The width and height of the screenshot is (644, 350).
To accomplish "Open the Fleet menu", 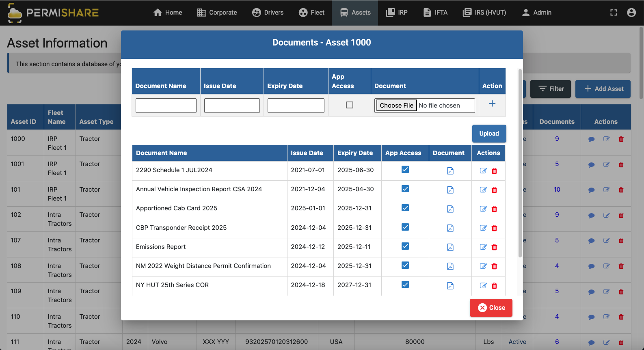I will coord(311,13).
